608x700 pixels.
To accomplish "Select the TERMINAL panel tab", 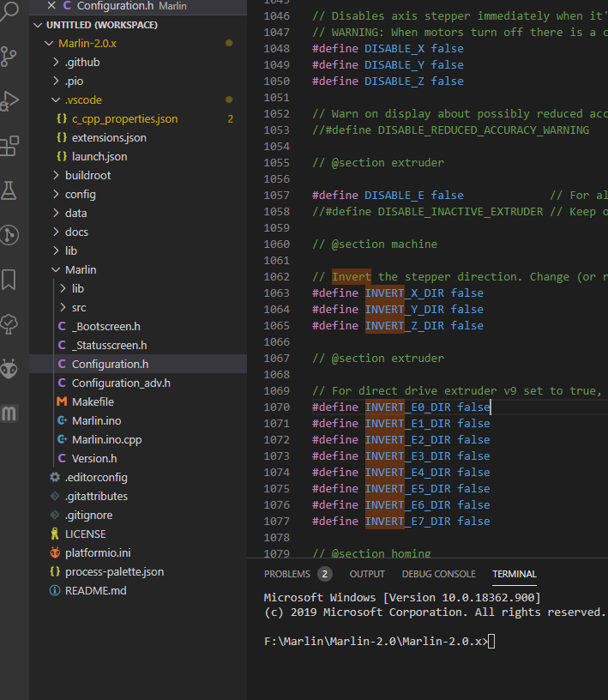I will tap(515, 574).
